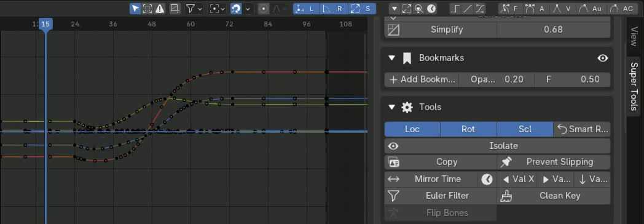Set constant step interpolation icon
644x224 pixels.
tap(455, 8)
